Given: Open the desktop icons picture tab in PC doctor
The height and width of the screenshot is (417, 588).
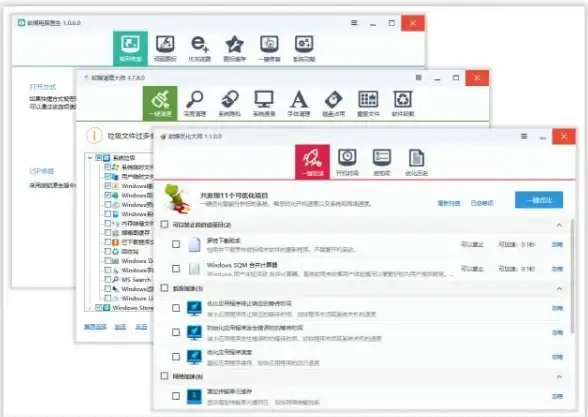Looking at the screenshot, I should coord(165,48).
